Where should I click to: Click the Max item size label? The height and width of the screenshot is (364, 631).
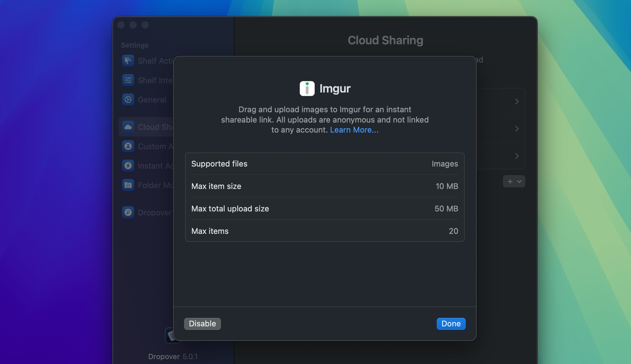pos(216,186)
